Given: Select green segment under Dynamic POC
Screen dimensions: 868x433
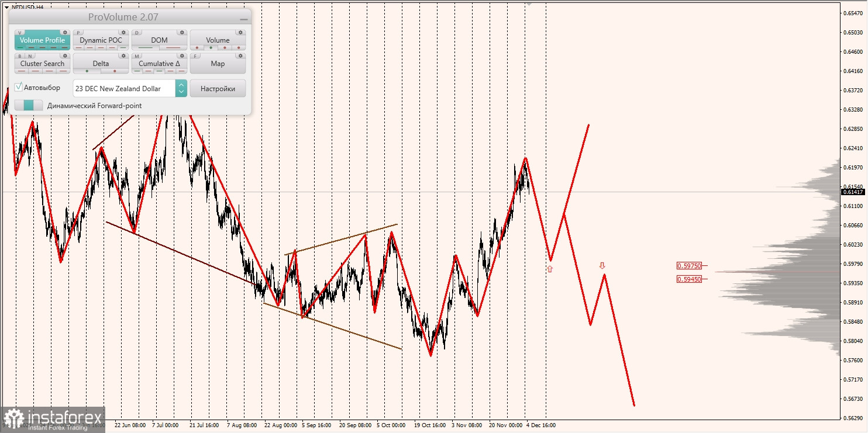Looking at the screenshot, I should 123,47.
